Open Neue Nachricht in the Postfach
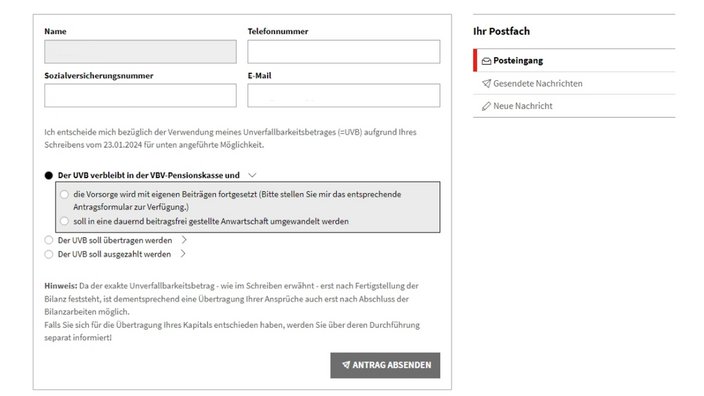 point(574,106)
